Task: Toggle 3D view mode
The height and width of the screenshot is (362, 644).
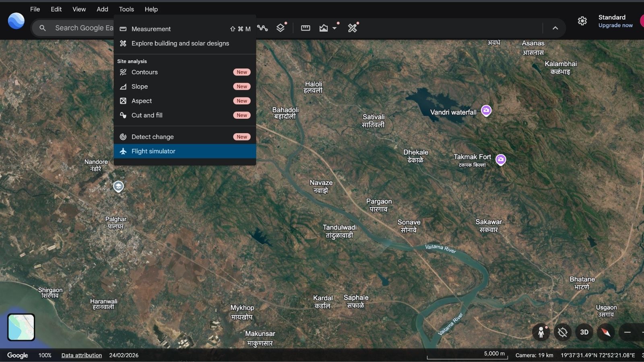Action: [x=584, y=332]
